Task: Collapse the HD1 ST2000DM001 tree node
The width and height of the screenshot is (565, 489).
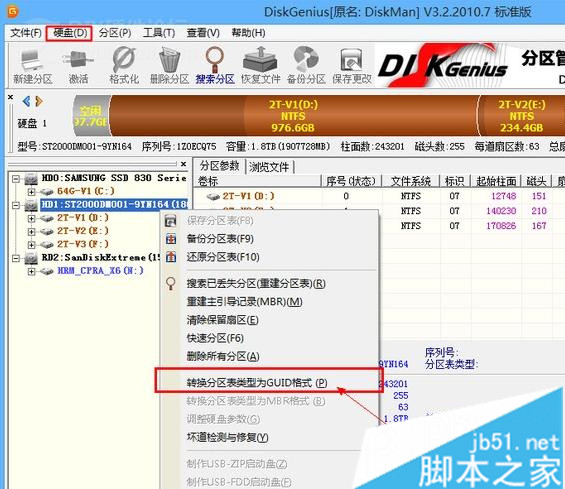Action: pos(16,205)
